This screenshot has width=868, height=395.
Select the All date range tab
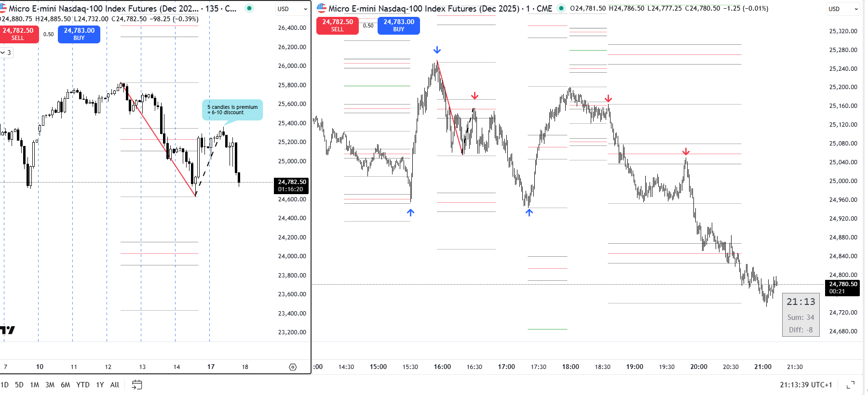point(114,385)
